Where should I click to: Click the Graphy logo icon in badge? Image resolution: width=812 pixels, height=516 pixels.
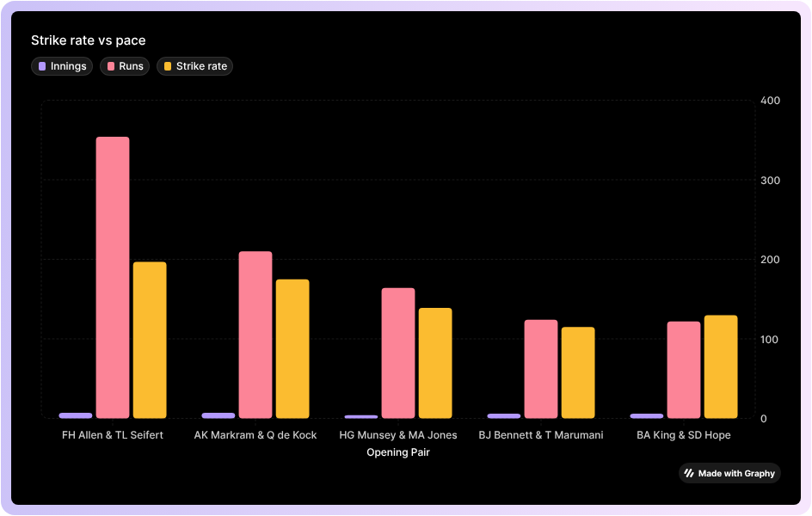(x=689, y=473)
